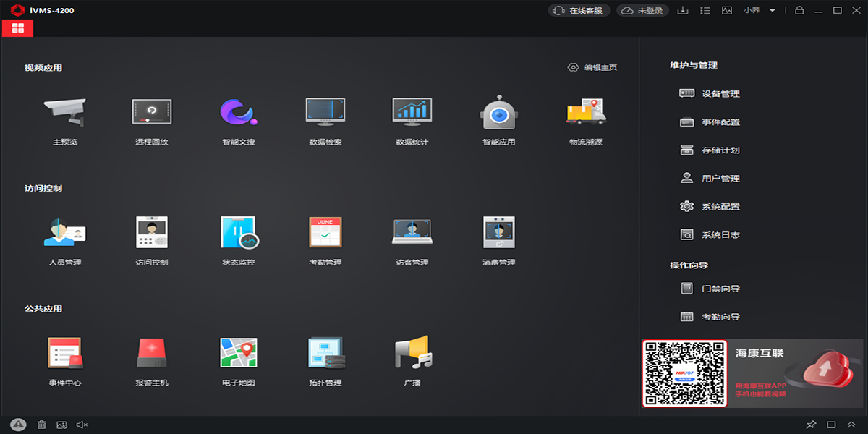The image size is (868, 434).
Task: Click the download icon in title bar
Action: (682, 10)
